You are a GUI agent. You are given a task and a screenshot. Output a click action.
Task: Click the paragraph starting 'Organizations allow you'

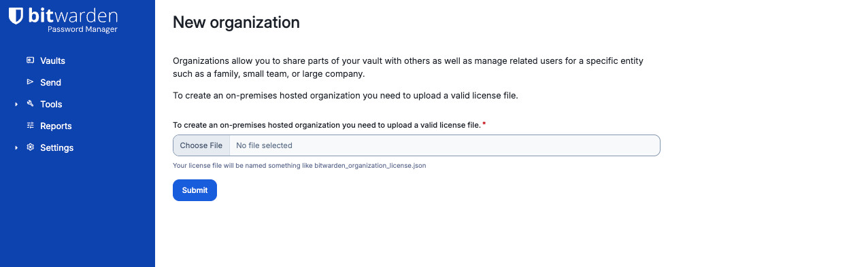click(408, 67)
